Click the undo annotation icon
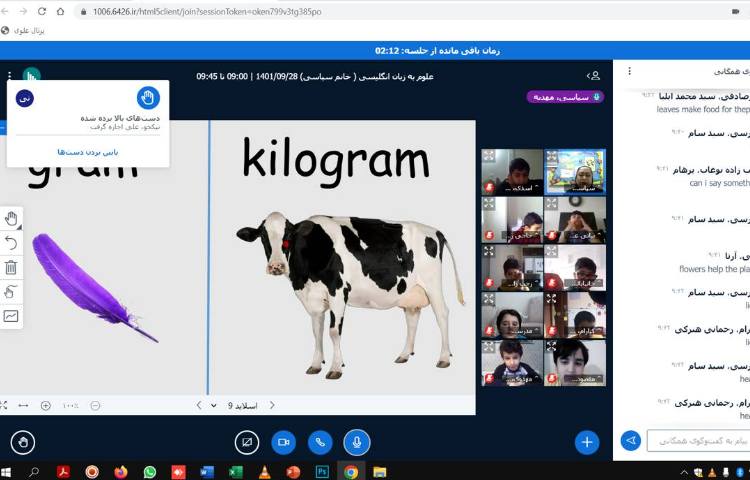Screen dimensions: 750x480 [x=11, y=243]
